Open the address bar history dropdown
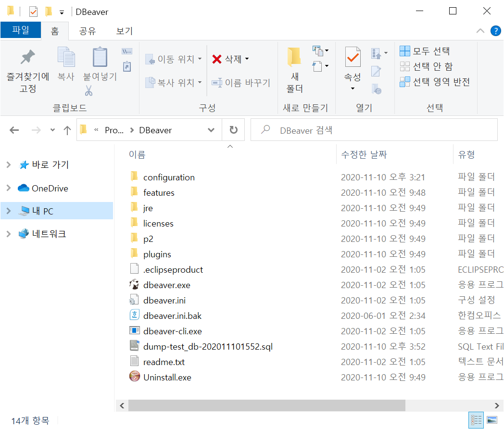504x429 pixels. pyautogui.click(x=211, y=130)
